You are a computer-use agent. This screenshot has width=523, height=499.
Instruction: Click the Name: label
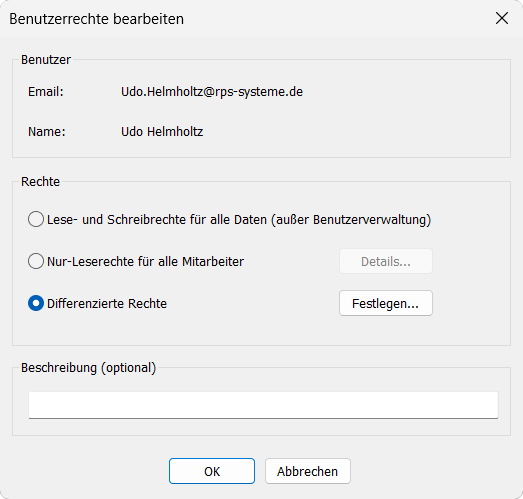click(47, 132)
